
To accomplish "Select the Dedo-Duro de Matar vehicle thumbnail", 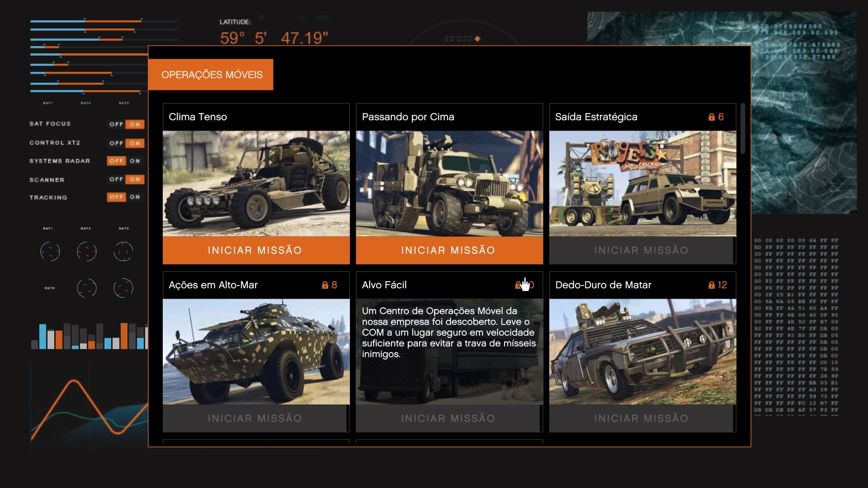I will pos(643,352).
